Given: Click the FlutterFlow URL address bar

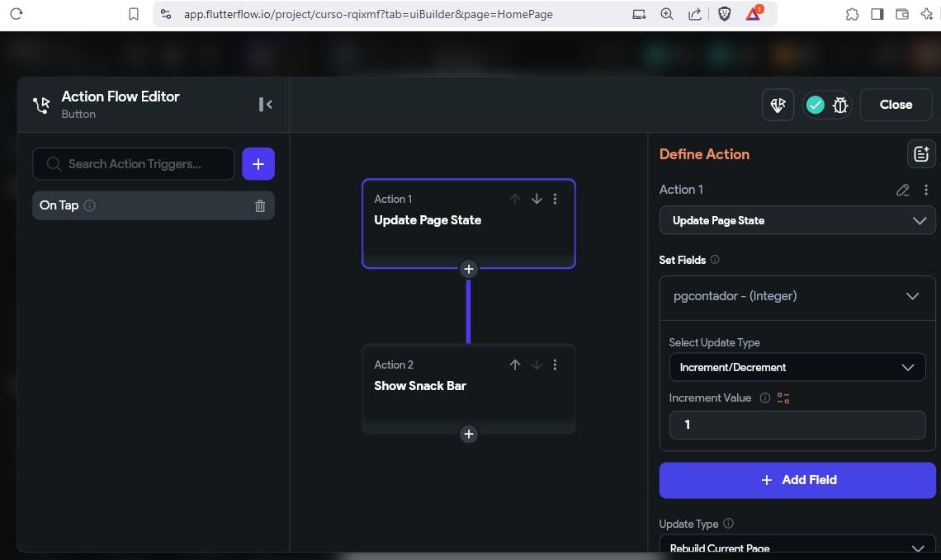Looking at the screenshot, I should [368, 14].
